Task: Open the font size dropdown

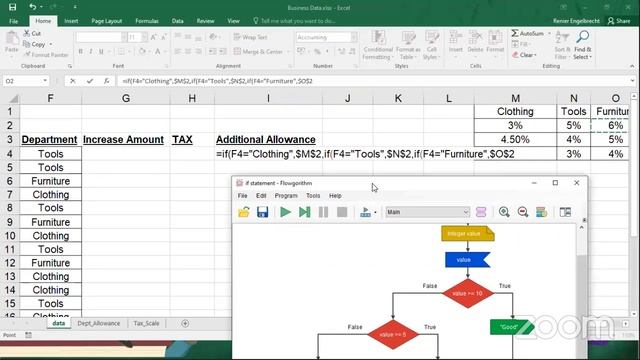Action: point(144,38)
